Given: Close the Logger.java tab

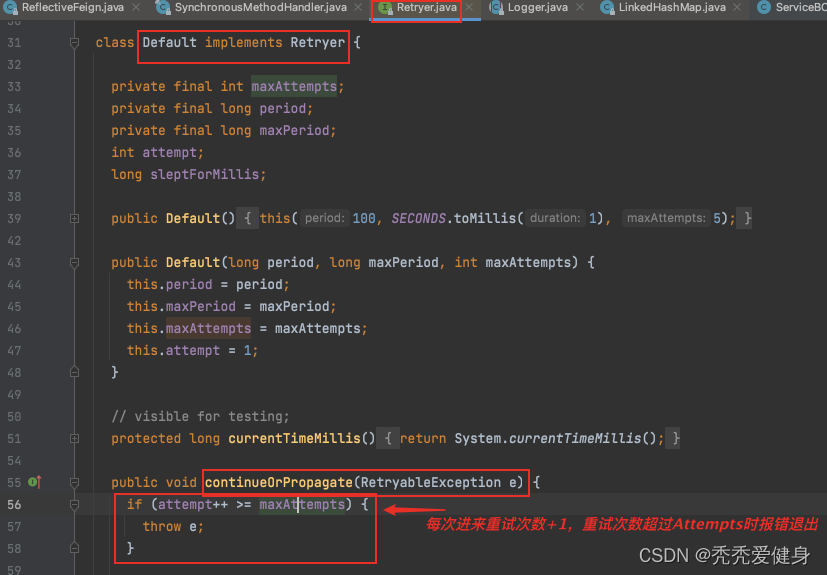Looking at the screenshot, I should (580, 7).
